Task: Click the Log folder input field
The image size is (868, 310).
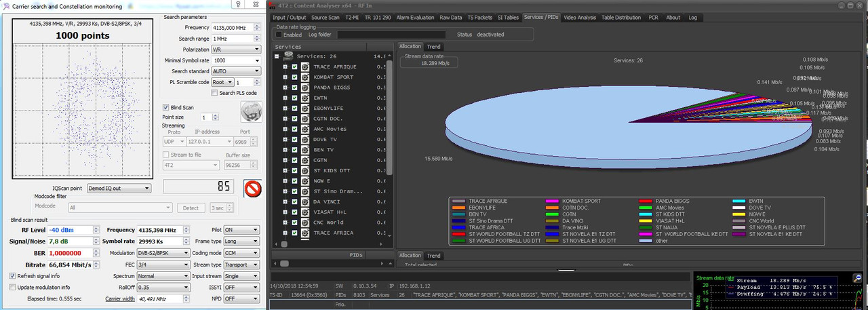Action: point(391,35)
